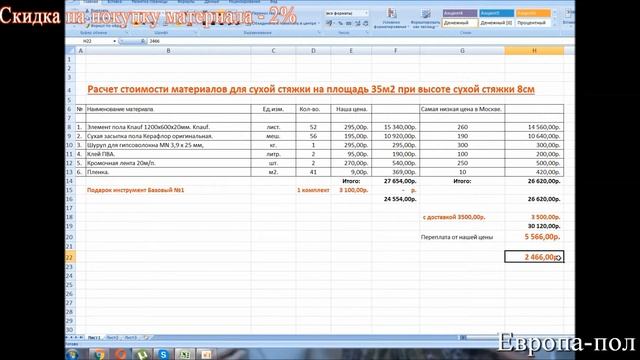
Task: Decrease decimal places icon
Action: (x=366, y=23)
